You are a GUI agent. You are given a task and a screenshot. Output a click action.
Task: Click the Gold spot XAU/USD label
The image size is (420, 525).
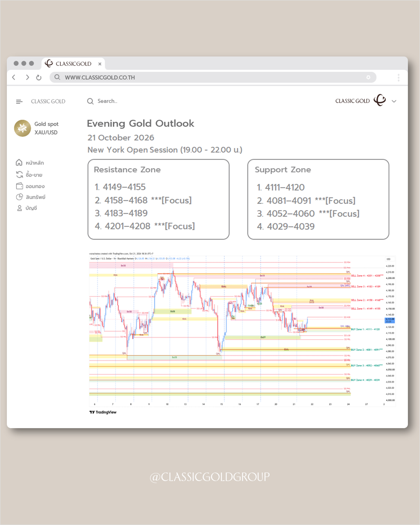pos(46,128)
